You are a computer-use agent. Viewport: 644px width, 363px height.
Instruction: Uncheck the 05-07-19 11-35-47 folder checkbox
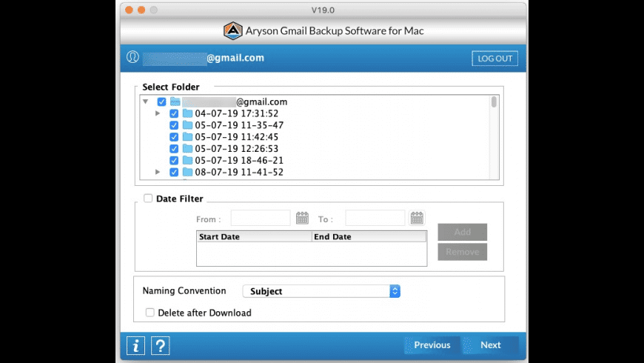point(174,125)
